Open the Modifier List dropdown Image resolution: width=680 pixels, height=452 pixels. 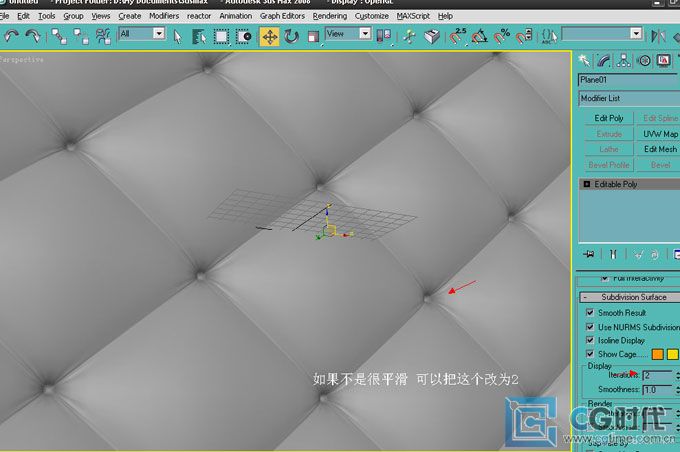(x=629, y=98)
